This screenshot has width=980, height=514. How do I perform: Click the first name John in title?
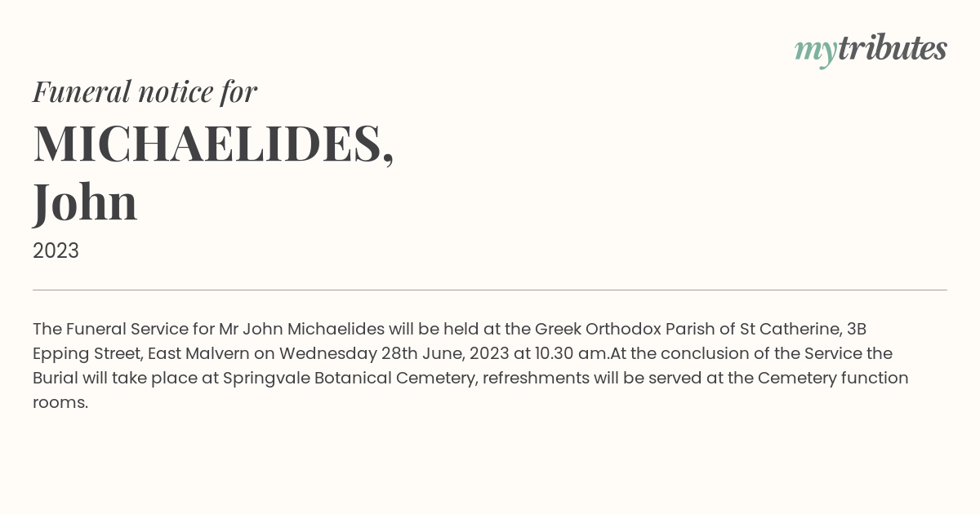[85, 202]
